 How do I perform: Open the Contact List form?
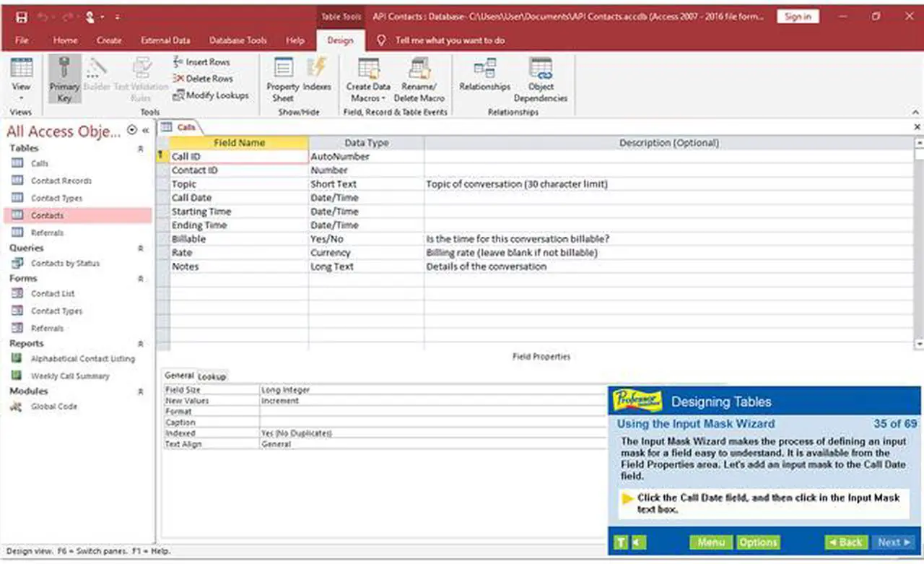pos(53,293)
